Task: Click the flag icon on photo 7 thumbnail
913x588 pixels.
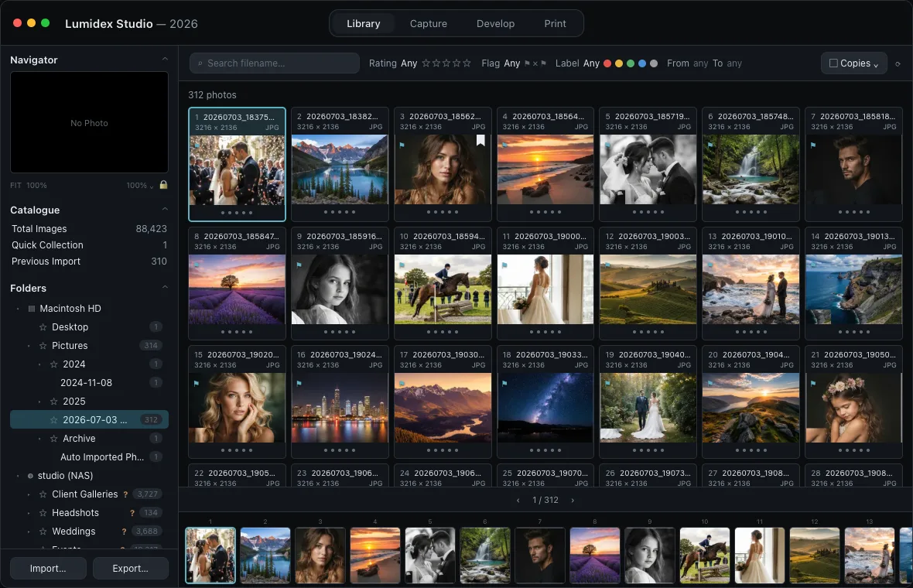Action: point(813,145)
